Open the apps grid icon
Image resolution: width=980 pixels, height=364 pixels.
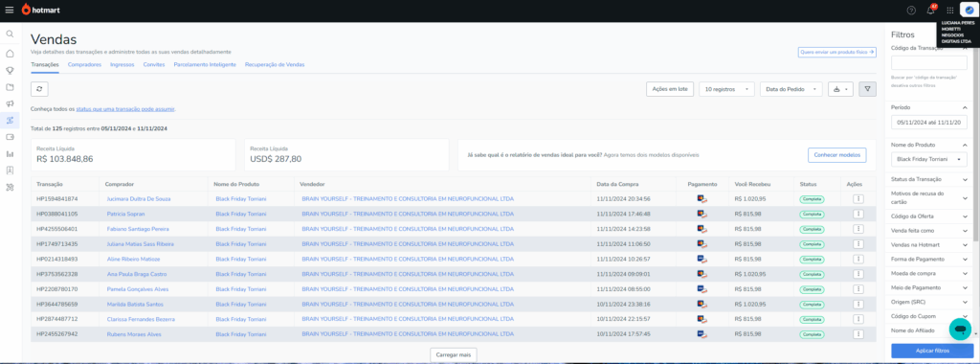[950, 10]
